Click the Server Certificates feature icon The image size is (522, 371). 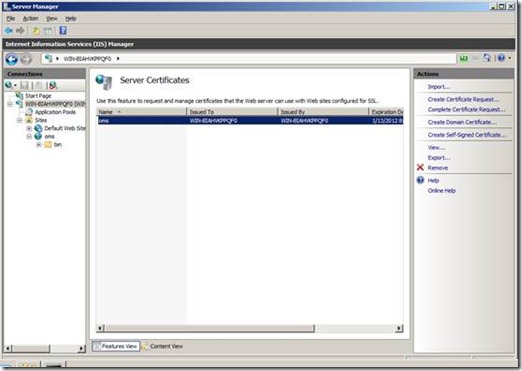click(104, 82)
